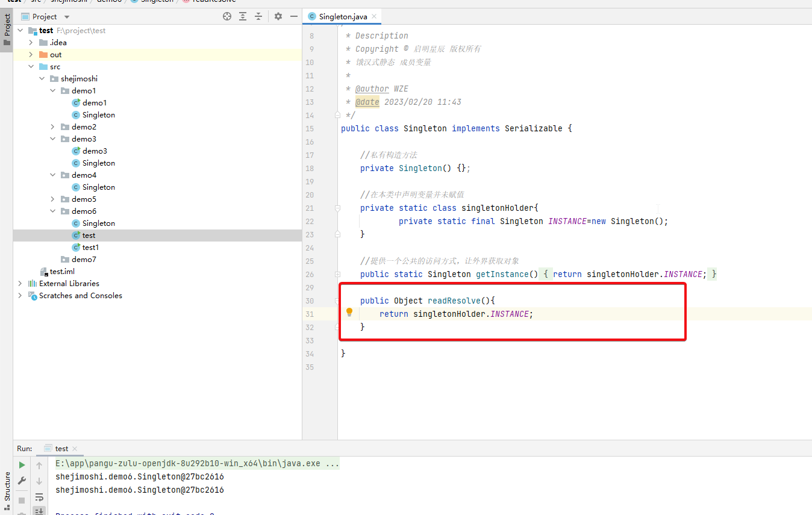Click the java.exe command line in console
This screenshot has height=515, width=812.
[198, 464]
